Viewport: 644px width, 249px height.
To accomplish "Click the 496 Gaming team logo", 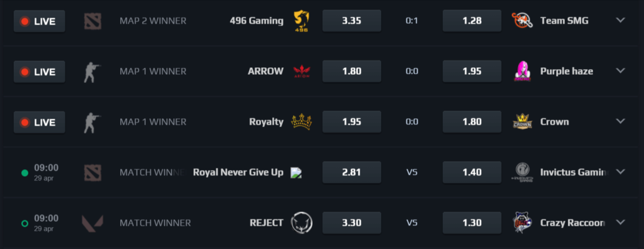I will tap(301, 21).
